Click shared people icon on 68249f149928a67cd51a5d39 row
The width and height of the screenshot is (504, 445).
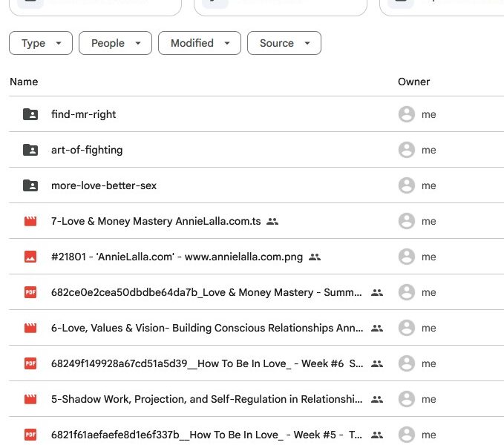click(377, 363)
